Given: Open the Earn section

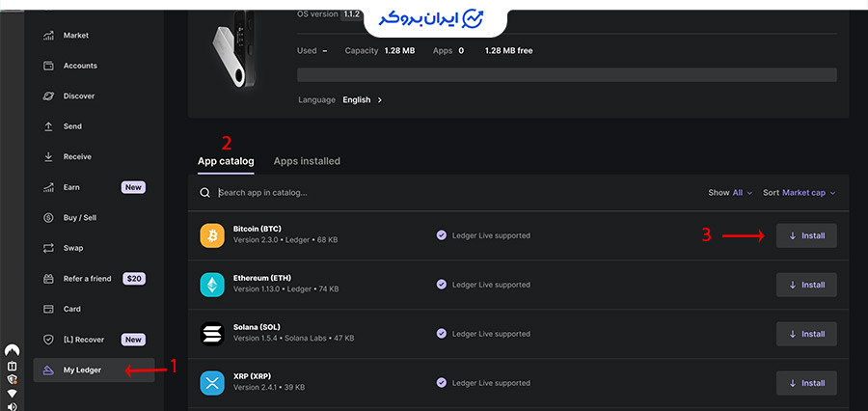Looking at the screenshot, I should [71, 187].
